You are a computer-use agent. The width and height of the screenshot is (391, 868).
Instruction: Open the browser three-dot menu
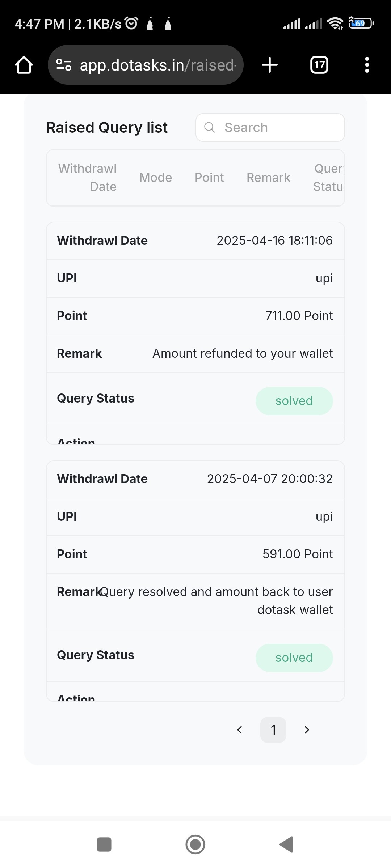(x=367, y=65)
